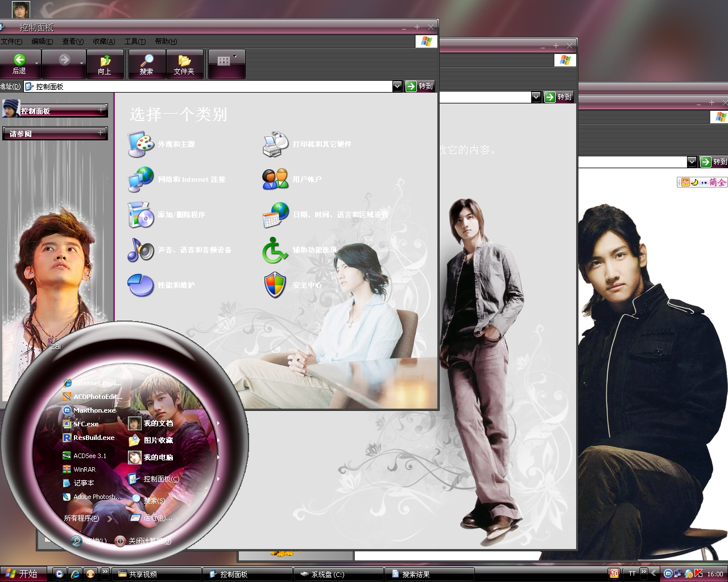Click 关闭计算机(U) Turn Off Computer
This screenshot has height=582, width=728.
[143, 541]
